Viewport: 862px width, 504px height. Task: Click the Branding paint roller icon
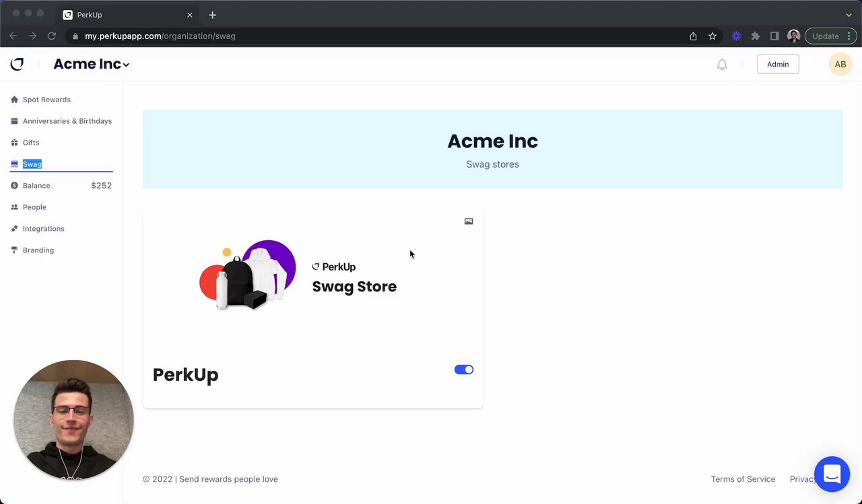(x=14, y=250)
